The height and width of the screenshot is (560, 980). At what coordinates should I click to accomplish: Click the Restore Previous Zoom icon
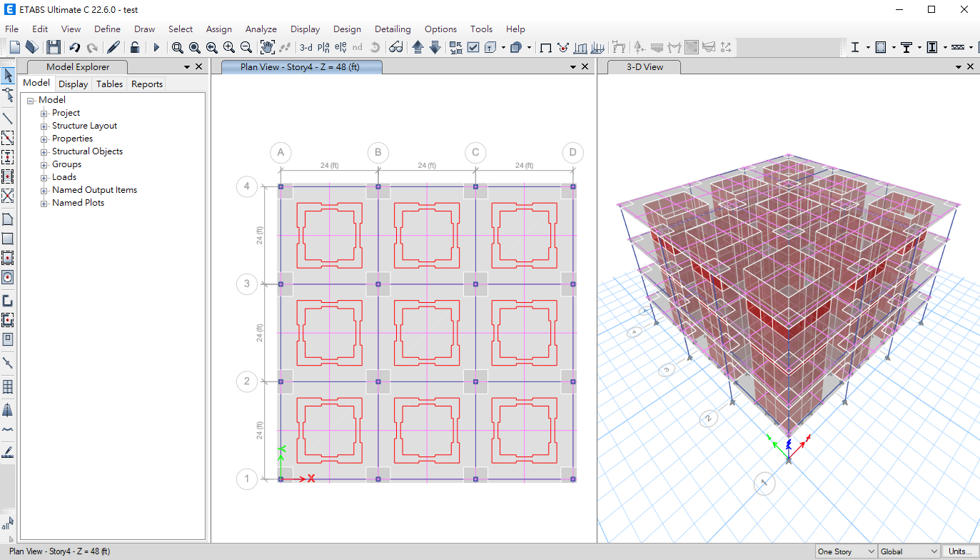211,47
